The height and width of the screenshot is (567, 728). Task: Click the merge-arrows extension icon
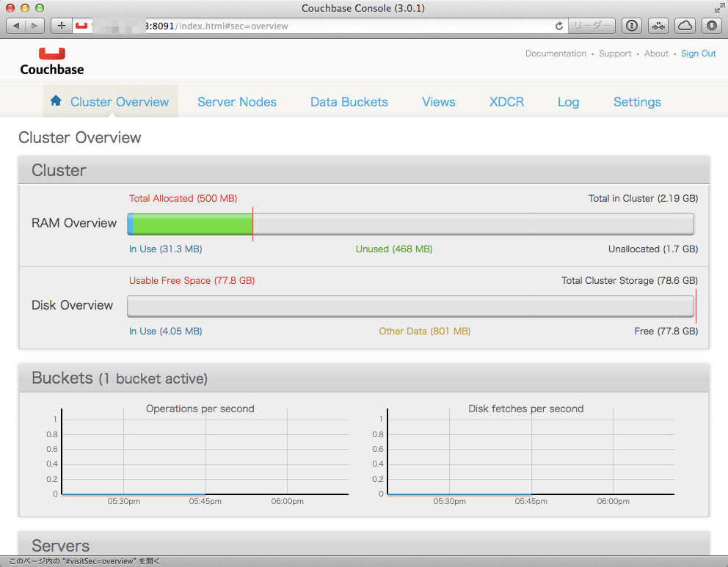658,26
